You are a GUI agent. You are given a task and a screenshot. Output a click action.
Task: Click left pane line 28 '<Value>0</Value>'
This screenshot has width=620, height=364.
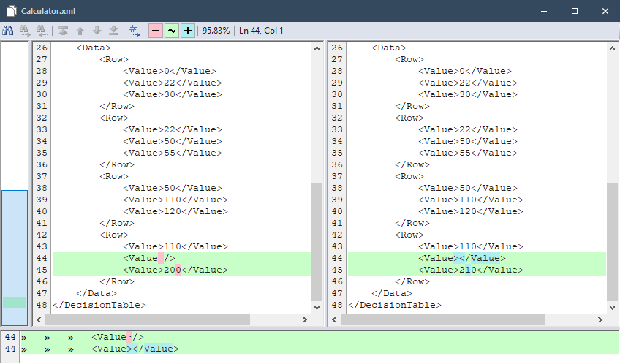point(170,71)
